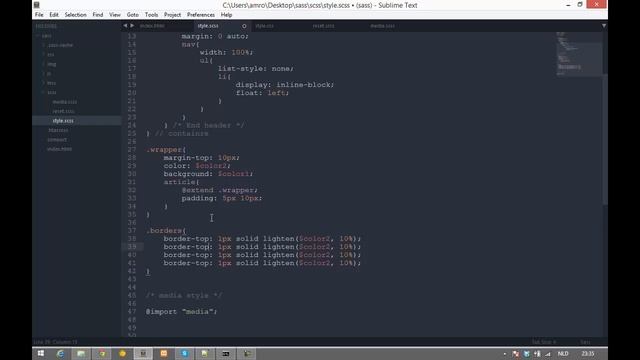Open the Help menu

[227, 15]
